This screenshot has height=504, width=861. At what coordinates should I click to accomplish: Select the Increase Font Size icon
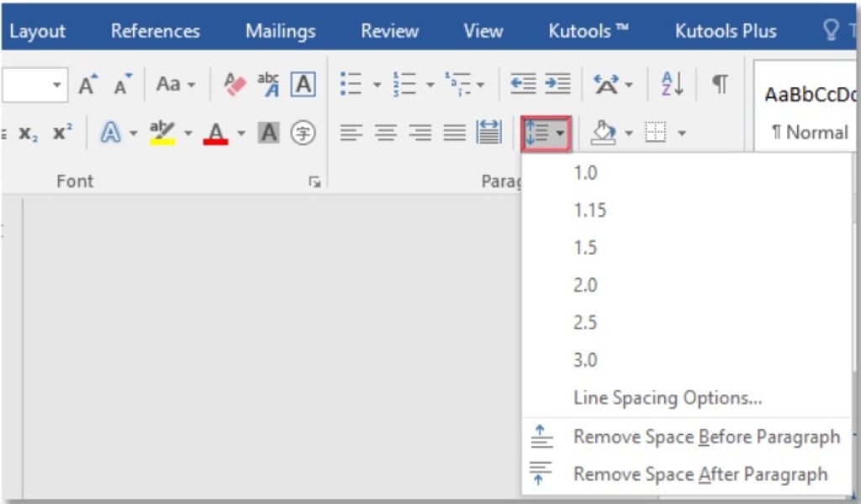point(86,84)
